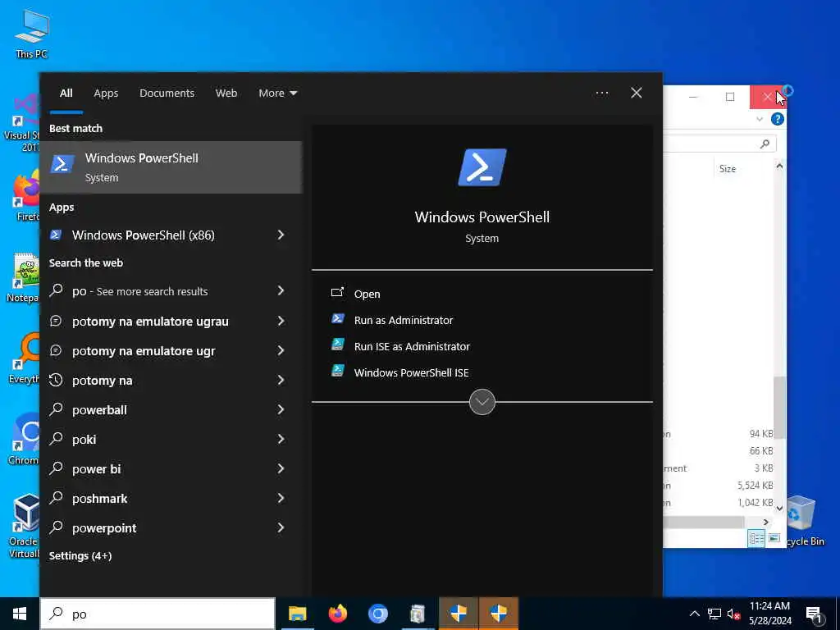This screenshot has width=840, height=630.
Task: Expand arrow beside 'powerpoint'
Action: (x=281, y=527)
